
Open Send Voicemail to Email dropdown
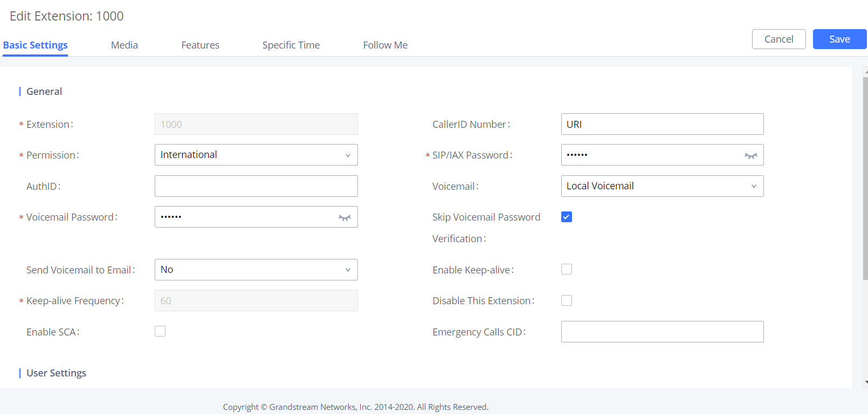coord(256,270)
